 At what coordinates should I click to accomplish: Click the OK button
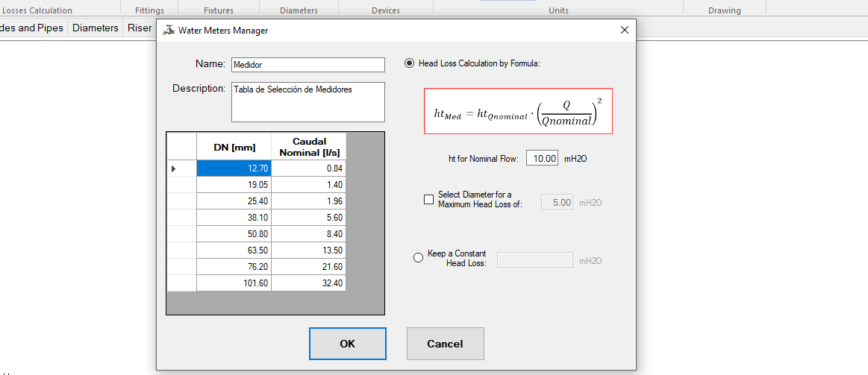tap(347, 344)
